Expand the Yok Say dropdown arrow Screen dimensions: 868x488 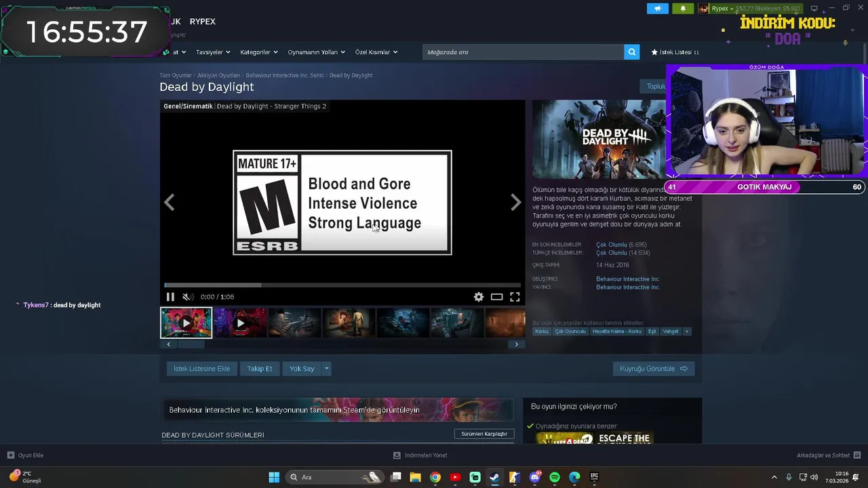click(327, 369)
